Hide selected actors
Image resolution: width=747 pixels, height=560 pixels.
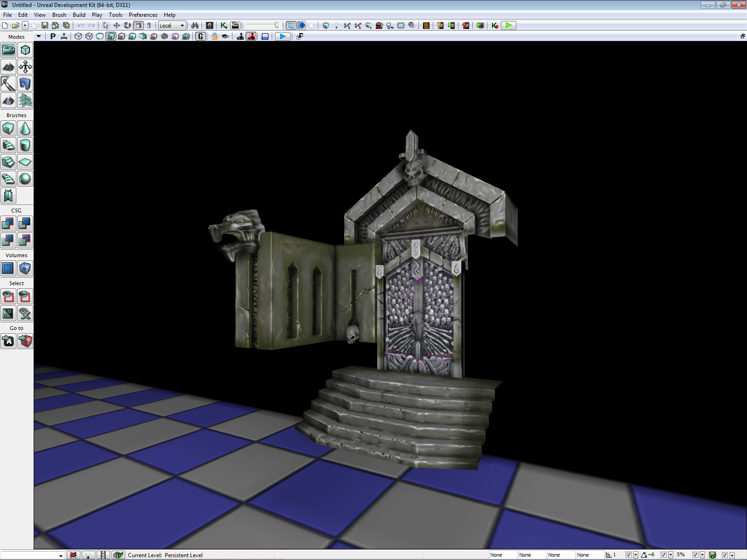tap(25, 296)
